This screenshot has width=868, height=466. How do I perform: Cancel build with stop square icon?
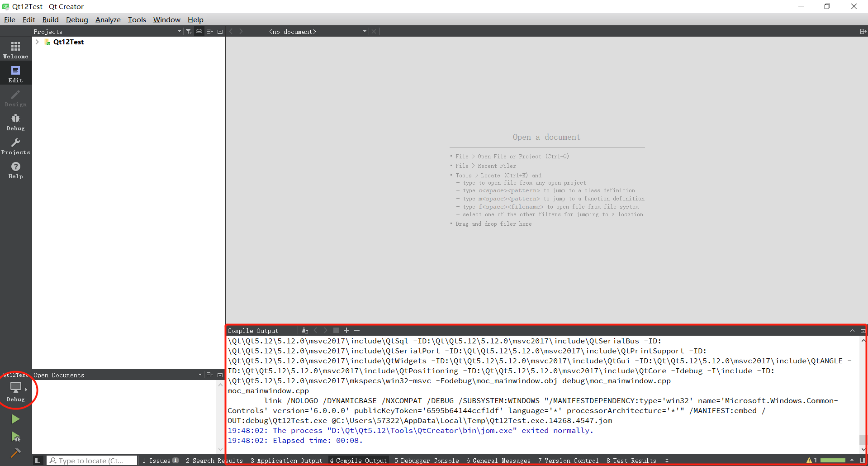(x=336, y=330)
